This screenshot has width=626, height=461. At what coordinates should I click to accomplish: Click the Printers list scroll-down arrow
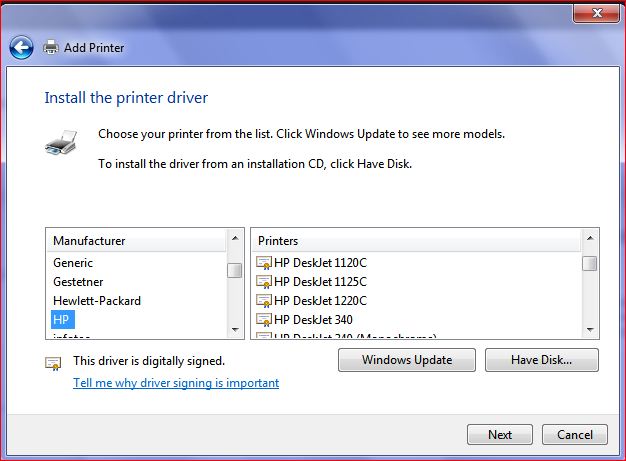(x=590, y=329)
